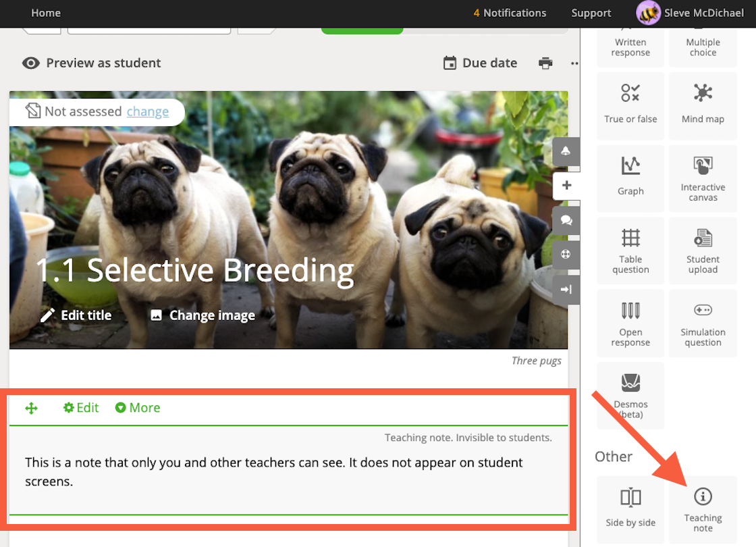The image size is (756, 547).
Task: Click the change assessment link
Action: coord(148,111)
